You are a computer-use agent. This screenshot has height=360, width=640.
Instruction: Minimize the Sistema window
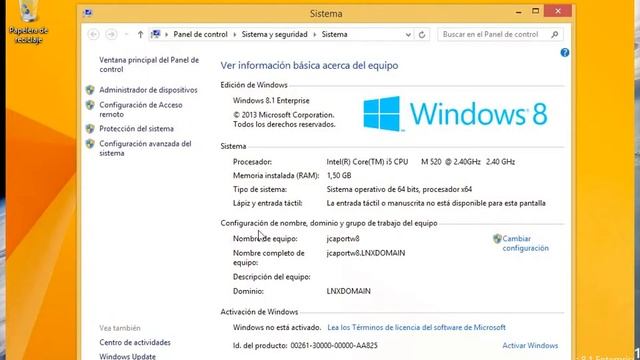[x=518, y=12]
